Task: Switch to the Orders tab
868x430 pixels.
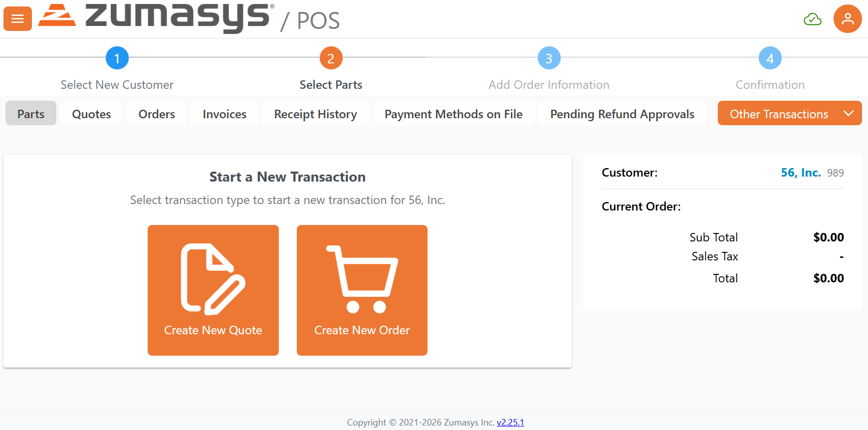Action: pos(157,114)
